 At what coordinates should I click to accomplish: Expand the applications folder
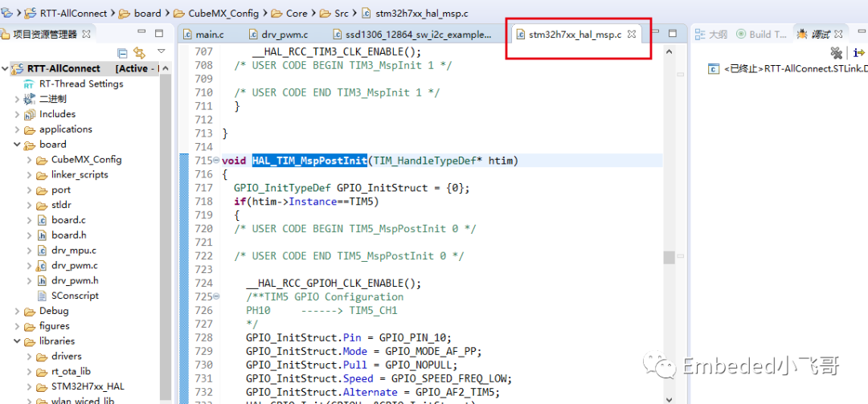(17, 129)
